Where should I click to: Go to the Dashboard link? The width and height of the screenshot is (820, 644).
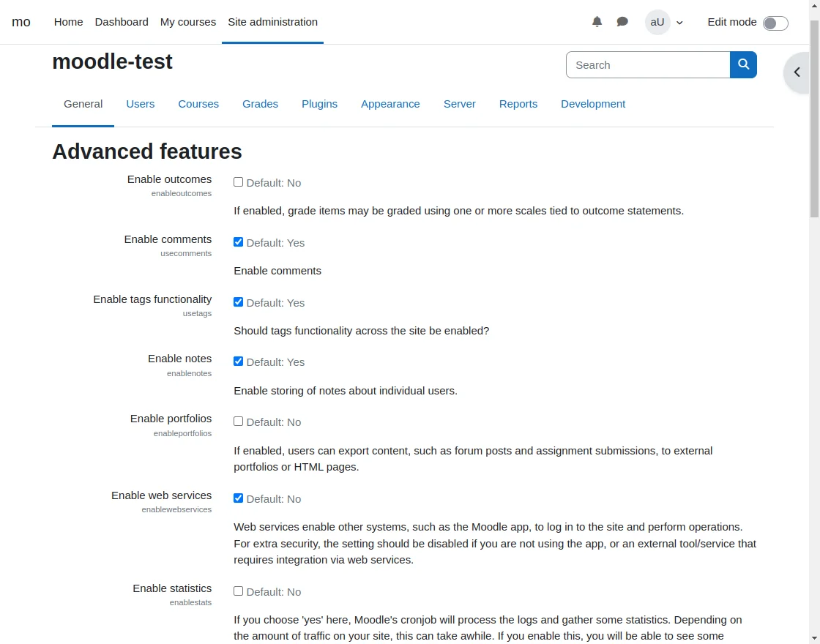122,22
